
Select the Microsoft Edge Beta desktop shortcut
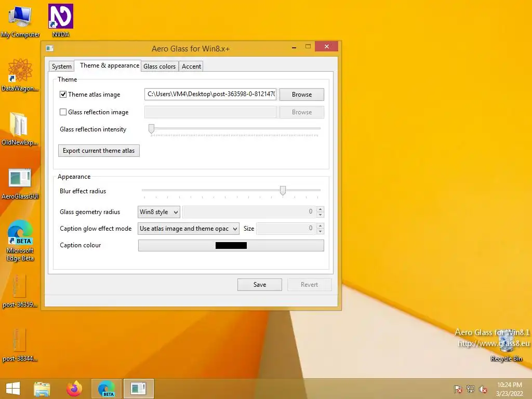click(x=20, y=241)
